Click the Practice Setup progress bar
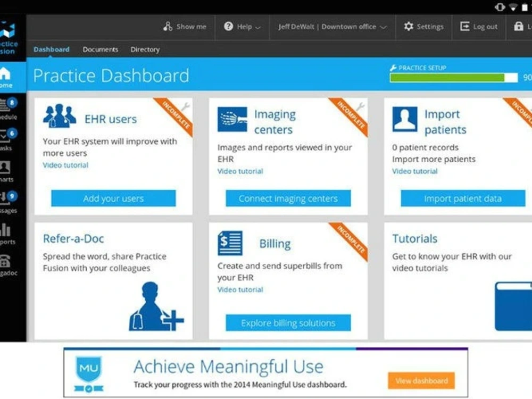This screenshot has width=532, height=399. pyautogui.click(x=454, y=78)
